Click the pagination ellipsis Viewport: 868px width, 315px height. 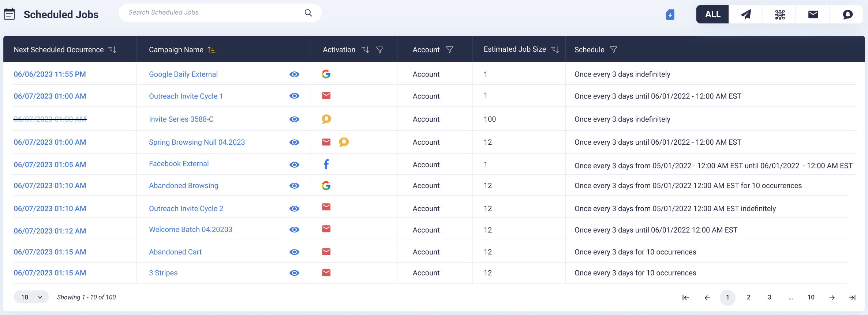(x=791, y=299)
